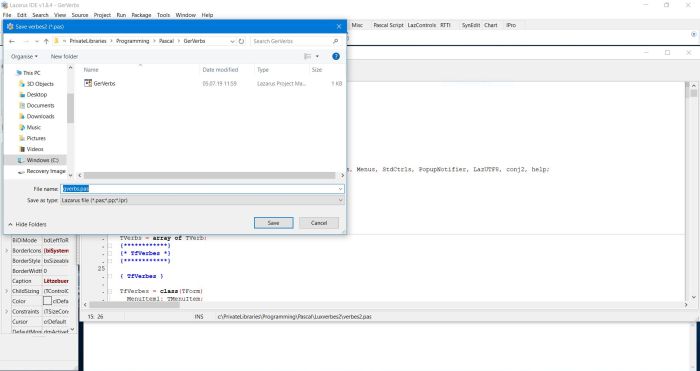Click the Save button

[274, 223]
